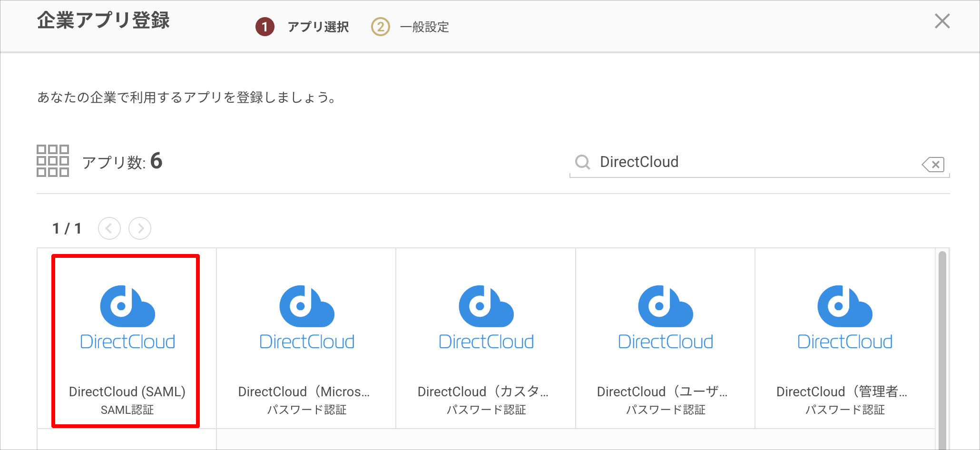980x450 pixels.
Task: Click the search magnifier icon
Action: click(x=582, y=162)
